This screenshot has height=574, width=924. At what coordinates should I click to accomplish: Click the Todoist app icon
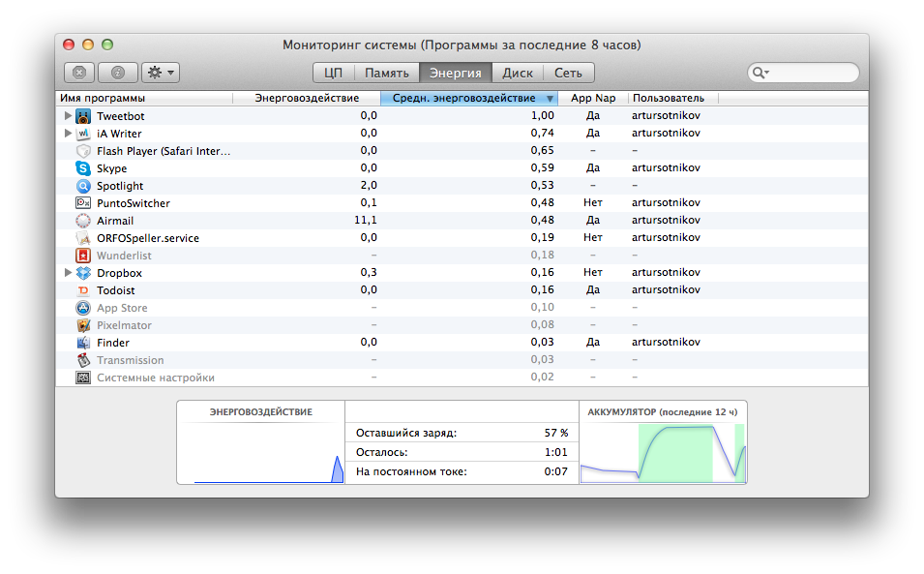pyautogui.click(x=82, y=290)
